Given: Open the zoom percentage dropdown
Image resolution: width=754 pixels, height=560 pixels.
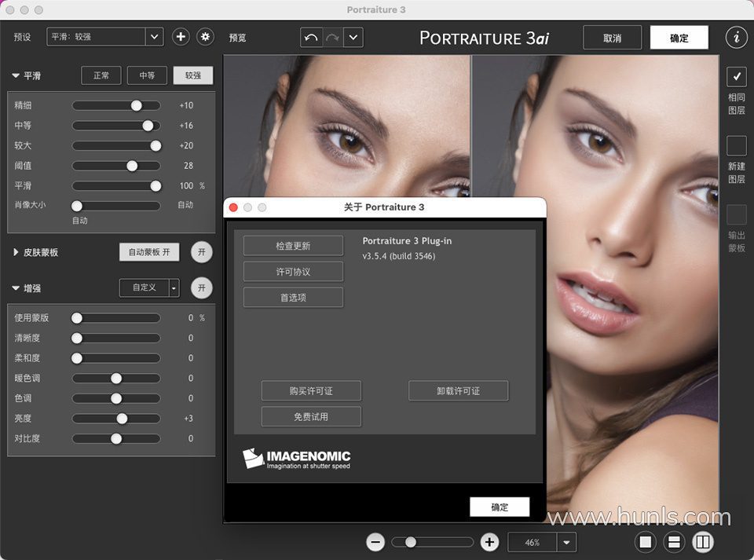Looking at the screenshot, I should (x=566, y=542).
